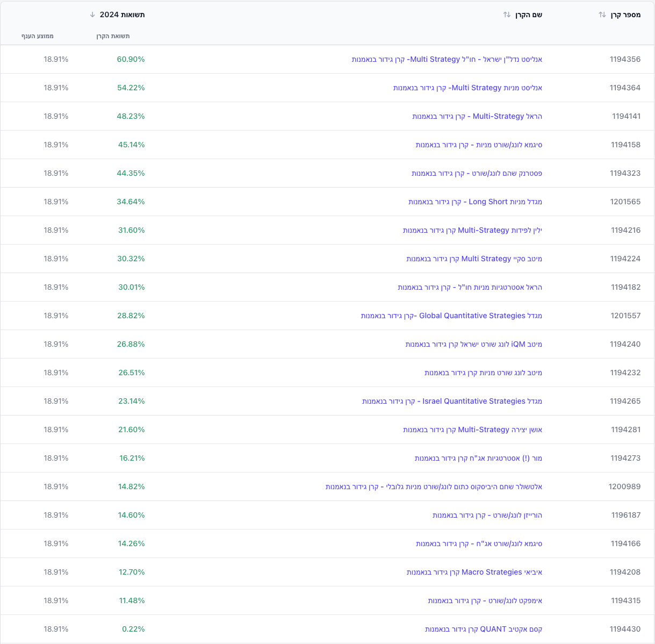Click the sort icon beside מספר קרן
The height and width of the screenshot is (644, 655).
(602, 15)
